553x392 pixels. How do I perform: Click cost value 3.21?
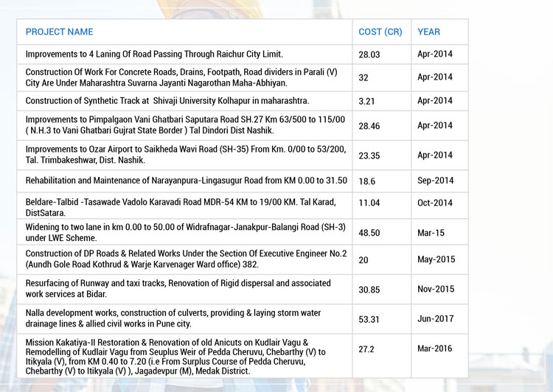pos(366,101)
